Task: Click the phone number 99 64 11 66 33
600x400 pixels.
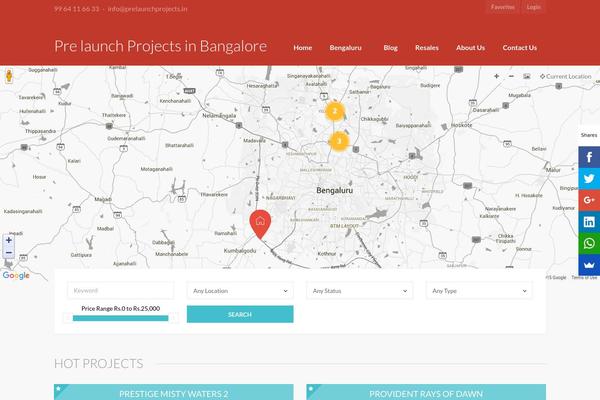Action: coord(77,9)
